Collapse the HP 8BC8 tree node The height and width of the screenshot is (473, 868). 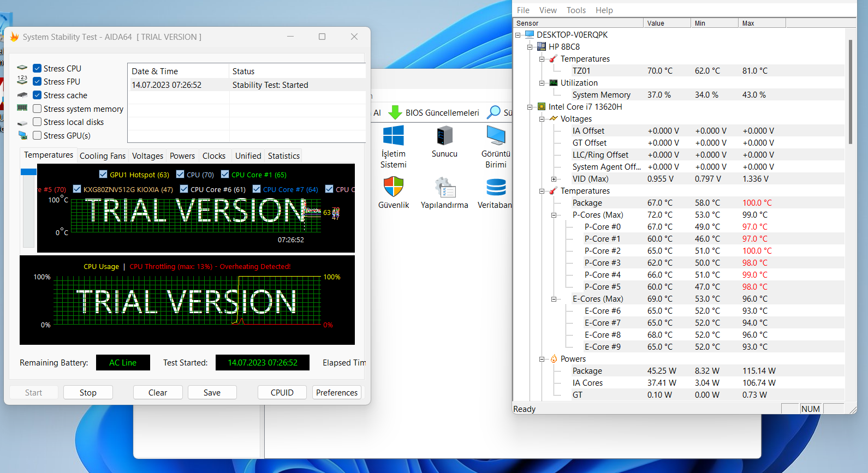point(530,47)
